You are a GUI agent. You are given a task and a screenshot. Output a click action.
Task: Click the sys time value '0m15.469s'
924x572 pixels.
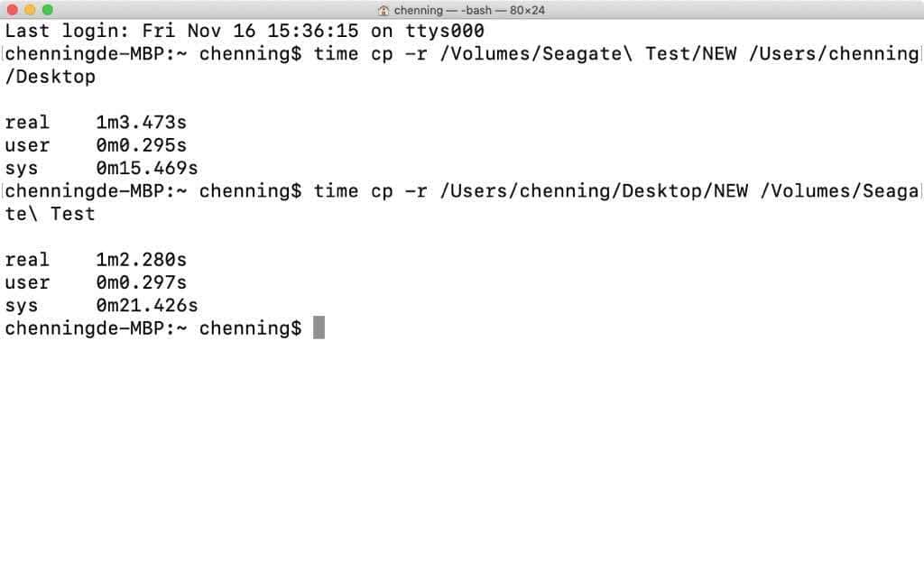146,169
